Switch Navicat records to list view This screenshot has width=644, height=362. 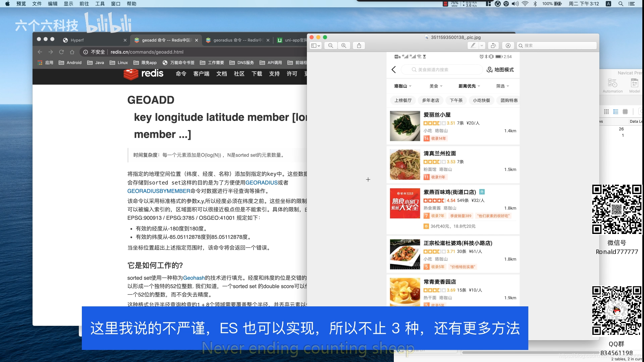615,112
